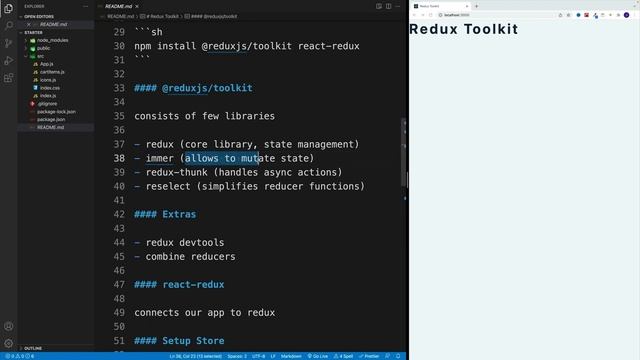
Task: Open editor more actions menu
Action: click(398, 7)
